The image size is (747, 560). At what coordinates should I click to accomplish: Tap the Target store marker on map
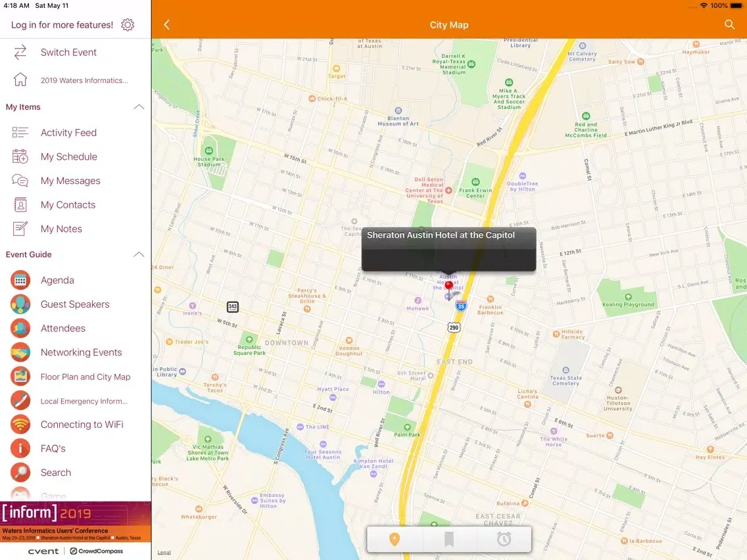point(336,68)
